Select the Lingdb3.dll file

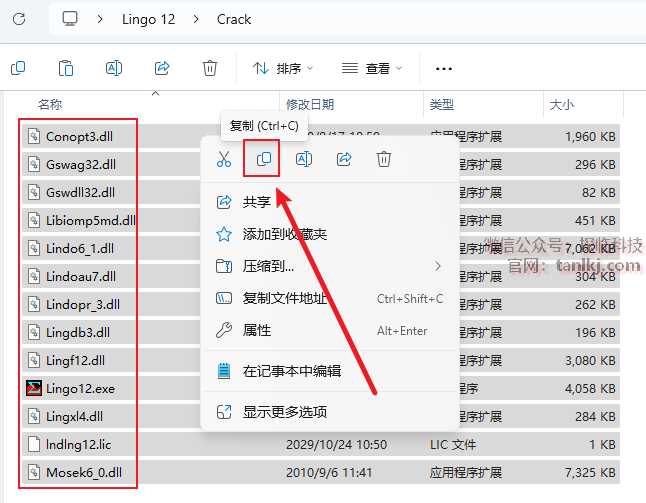(x=78, y=332)
